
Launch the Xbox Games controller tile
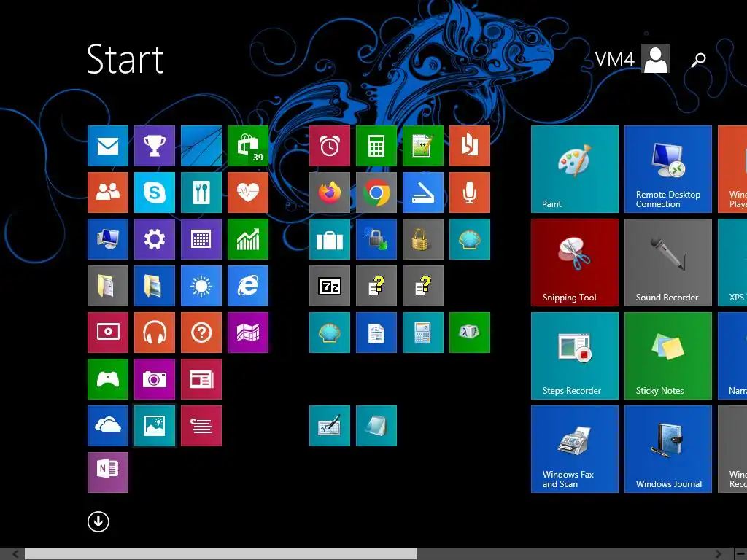[x=108, y=379]
